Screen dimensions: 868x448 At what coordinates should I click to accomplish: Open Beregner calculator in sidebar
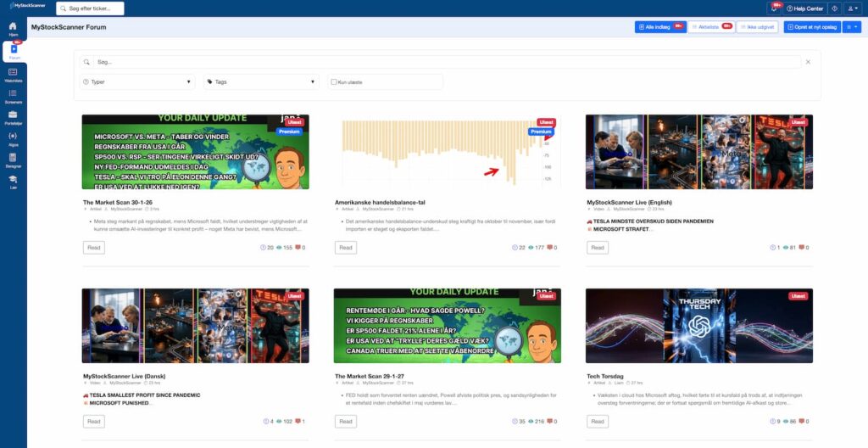coord(13,160)
